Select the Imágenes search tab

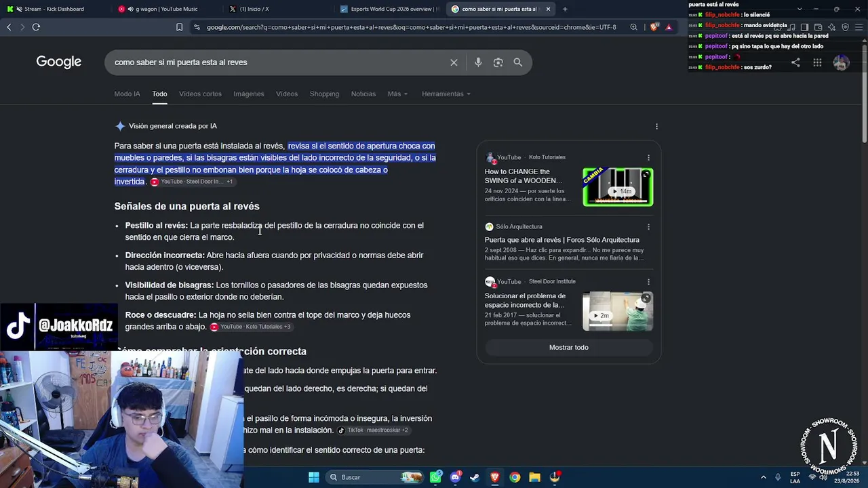[249, 94]
